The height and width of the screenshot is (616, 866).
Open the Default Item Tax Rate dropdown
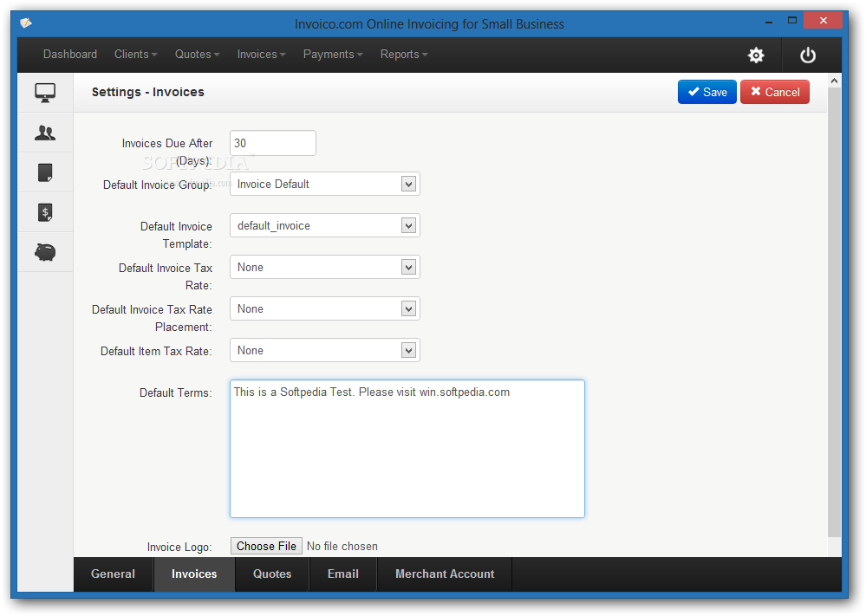pyautogui.click(x=325, y=351)
